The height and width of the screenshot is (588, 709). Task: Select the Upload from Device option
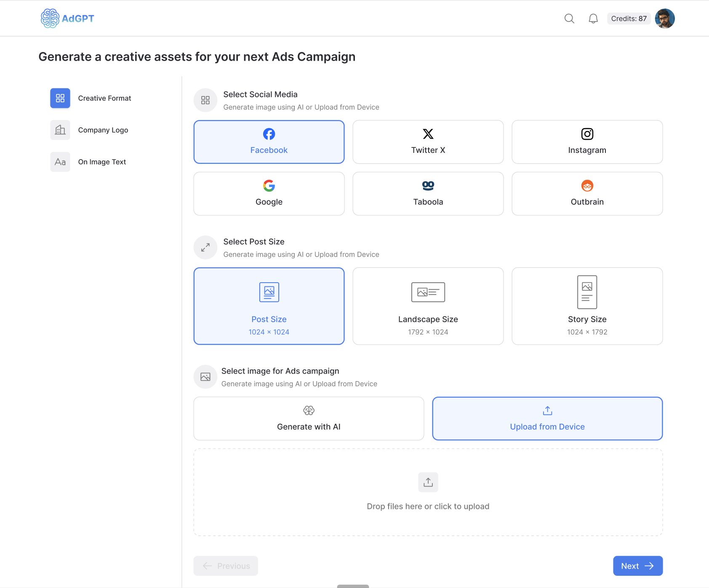(547, 419)
